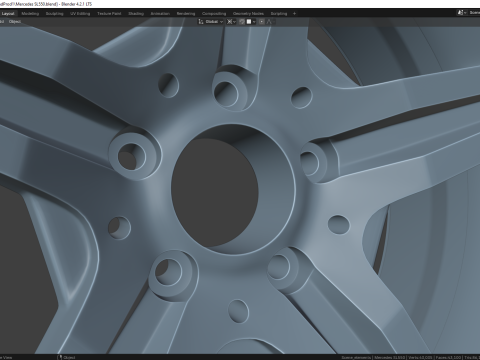
Task: Add a new workspace with plus icon
Action: [294, 14]
